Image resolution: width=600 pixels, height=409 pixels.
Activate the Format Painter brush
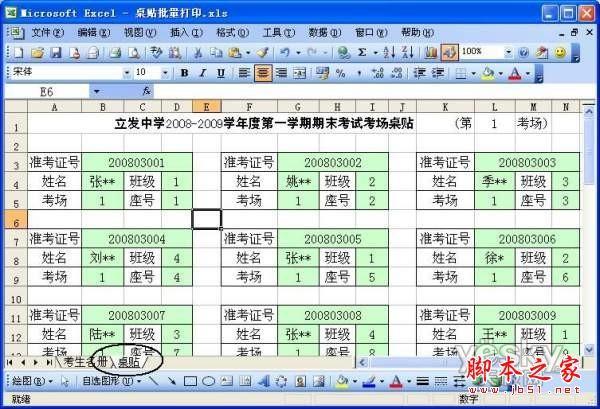[x=263, y=53]
